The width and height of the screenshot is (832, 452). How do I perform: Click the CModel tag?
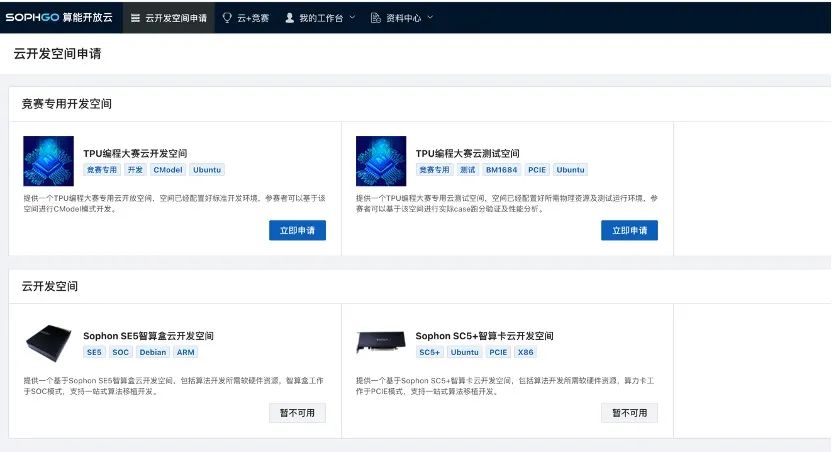coord(168,170)
